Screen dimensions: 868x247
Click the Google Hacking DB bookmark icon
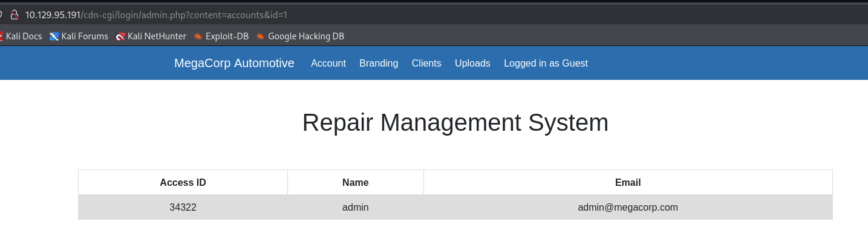261,36
